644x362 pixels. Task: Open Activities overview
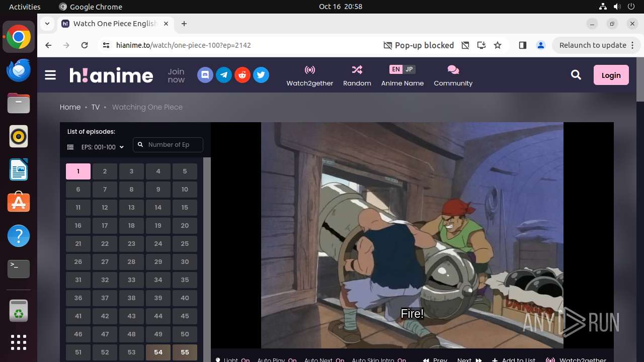(x=25, y=7)
